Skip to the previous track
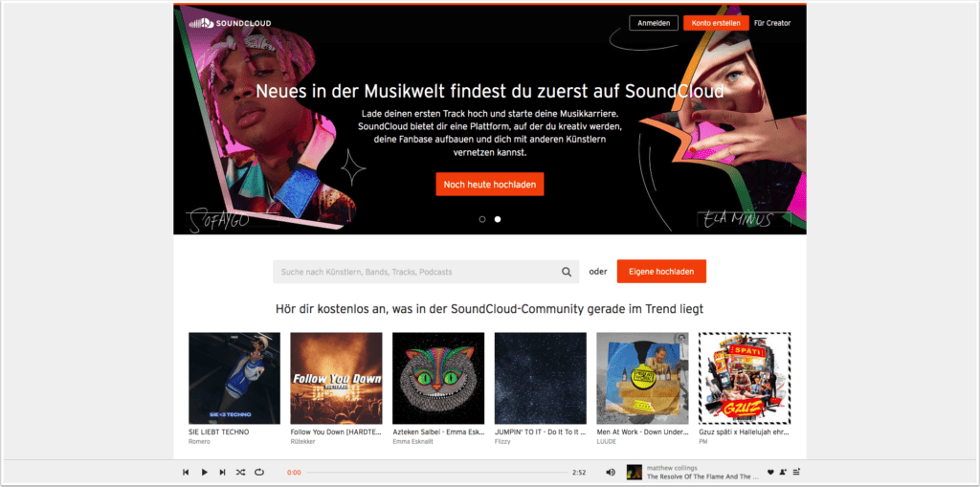980x487 pixels. point(186,473)
